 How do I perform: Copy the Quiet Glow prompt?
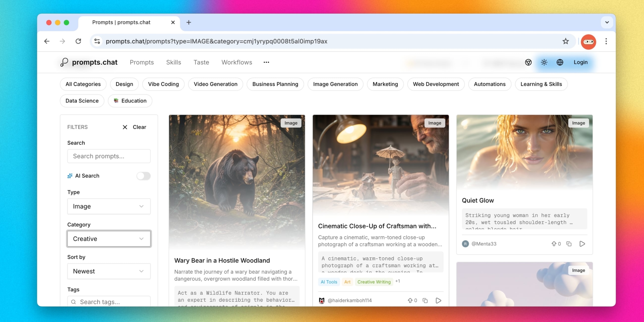569,244
